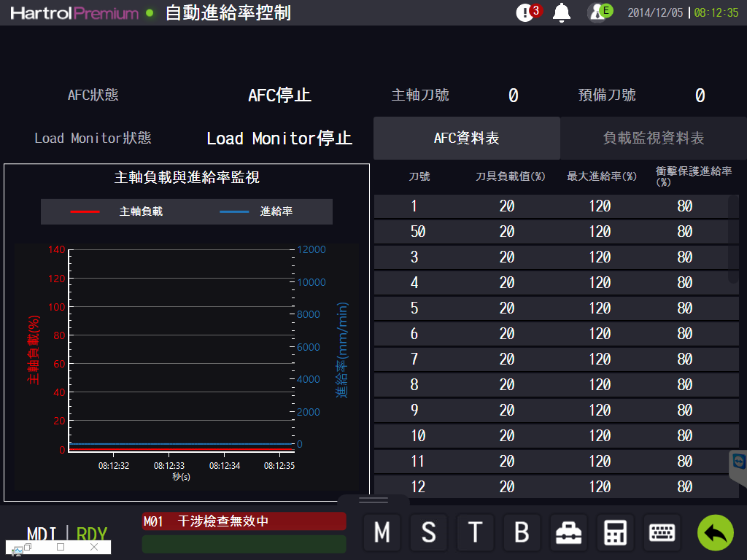The width and height of the screenshot is (747, 560).
Task: Select tool number 12 row cell
Action: click(x=418, y=486)
